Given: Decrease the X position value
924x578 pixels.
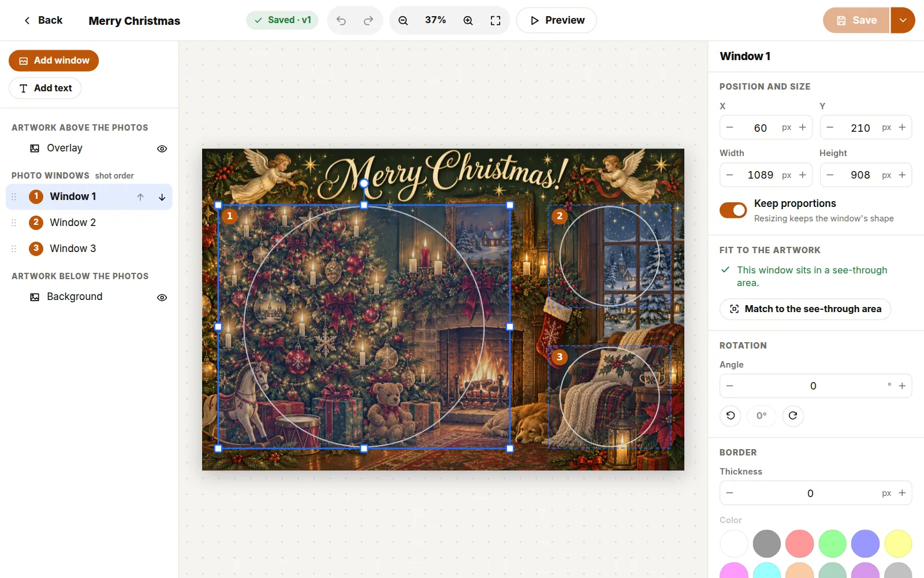Looking at the screenshot, I should coord(730,127).
